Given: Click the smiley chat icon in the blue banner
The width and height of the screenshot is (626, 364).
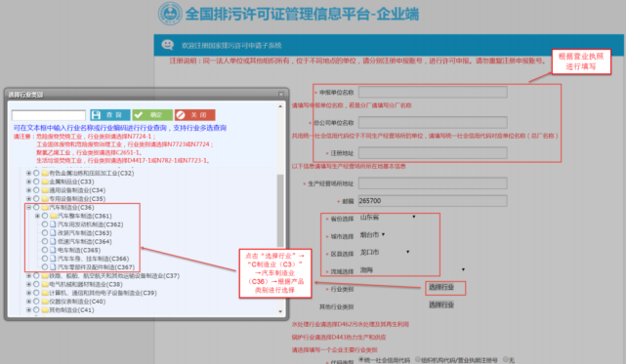Looking at the screenshot, I should point(168,45).
